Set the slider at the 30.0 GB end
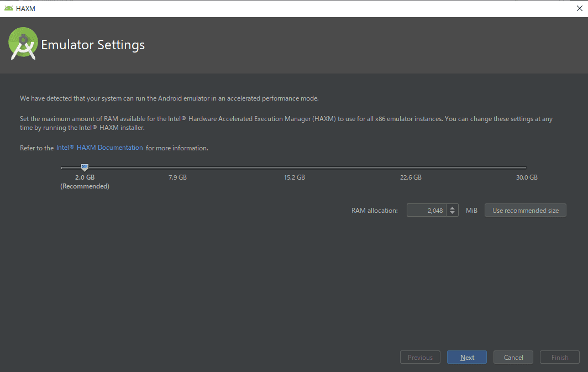This screenshot has width=588, height=372. pos(527,168)
